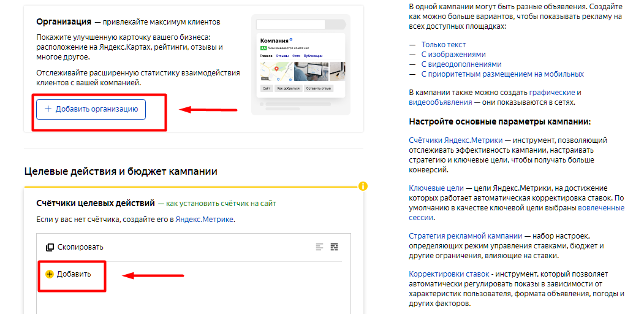Click the map image in company preview
Viewport: 644px width, 314px height.
tap(276, 72)
